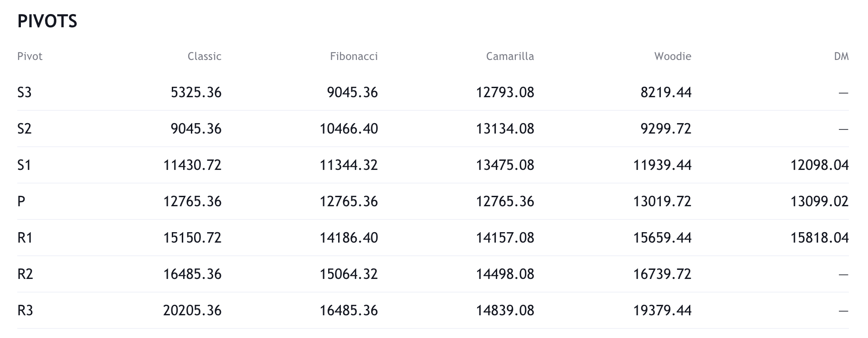The image size is (868, 338).
Task: Select the Classic column header
Action: click(204, 56)
